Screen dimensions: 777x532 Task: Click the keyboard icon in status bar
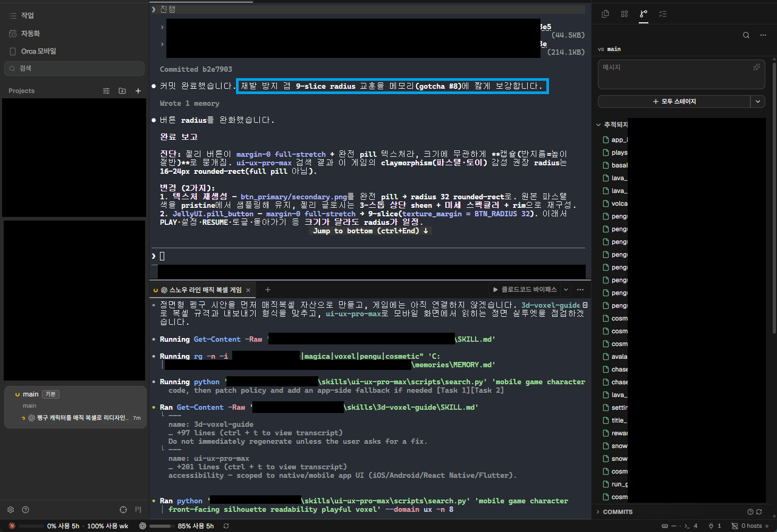pyautogui.click(x=665, y=526)
